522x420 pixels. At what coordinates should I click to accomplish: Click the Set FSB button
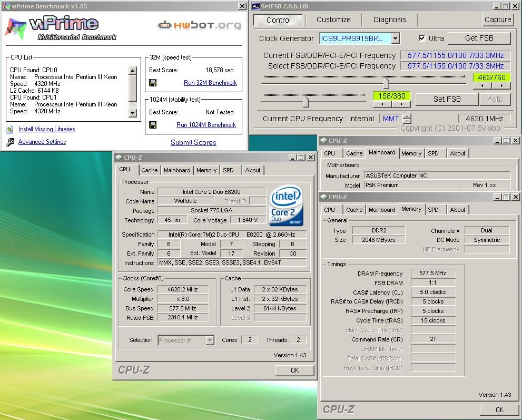point(447,99)
